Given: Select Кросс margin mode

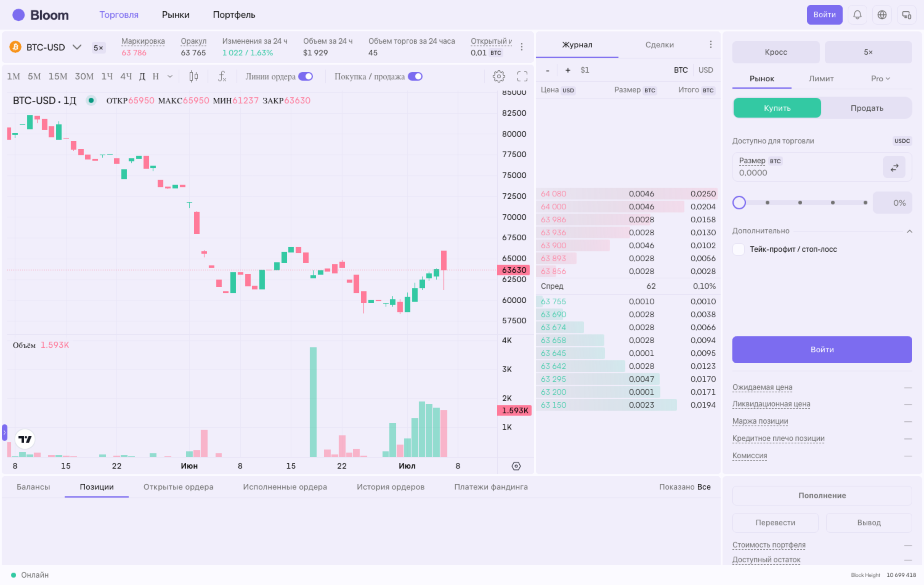Looking at the screenshot, I should [x=776, y=52].
